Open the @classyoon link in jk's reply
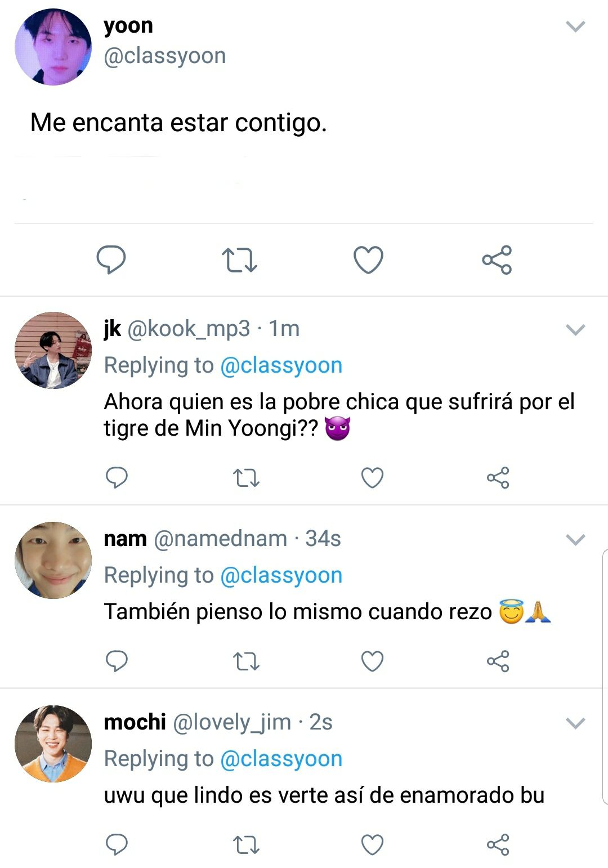 coord(281,365)
